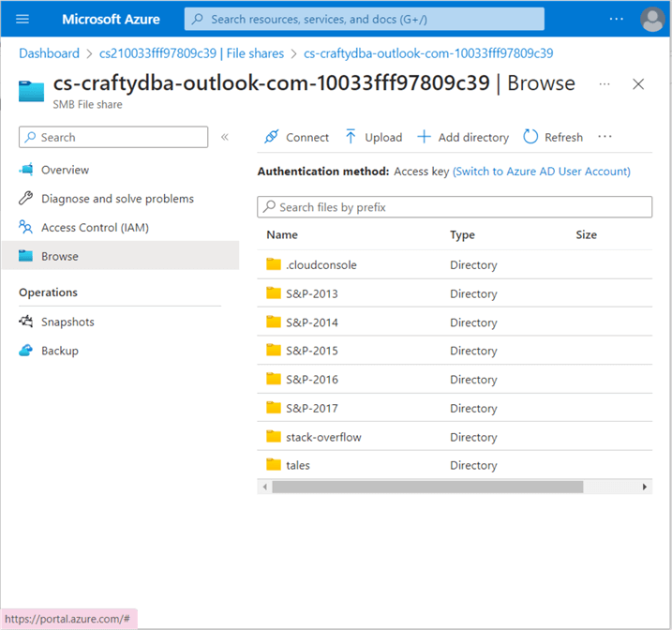This screenshot has width=672, height=630.
Task: Click folder icon of S&P-2015 row
Action: click(274, 350)
